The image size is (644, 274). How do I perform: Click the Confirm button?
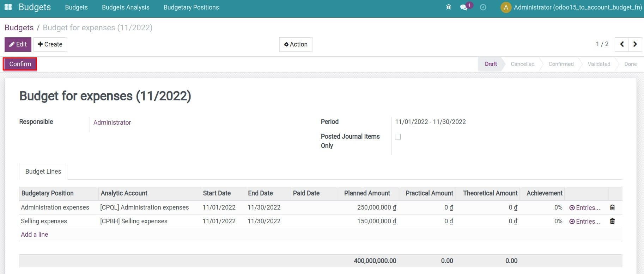(x=20, y=64)
